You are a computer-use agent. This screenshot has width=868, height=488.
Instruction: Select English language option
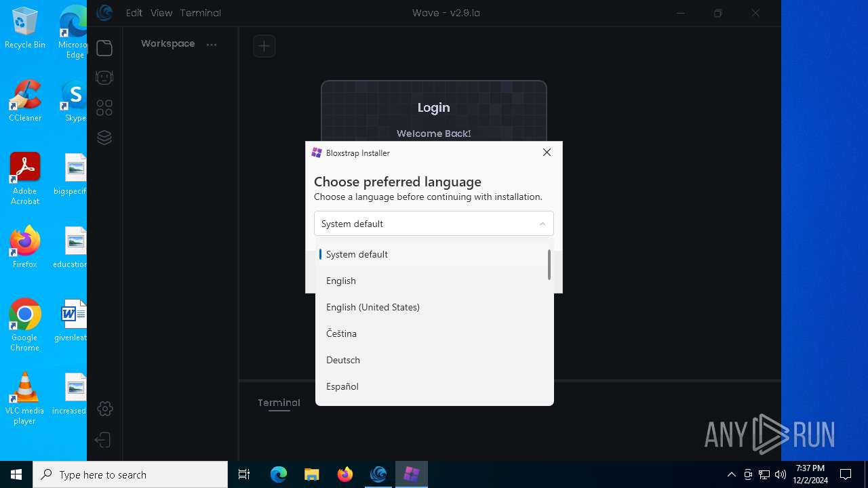click(434, 281)
